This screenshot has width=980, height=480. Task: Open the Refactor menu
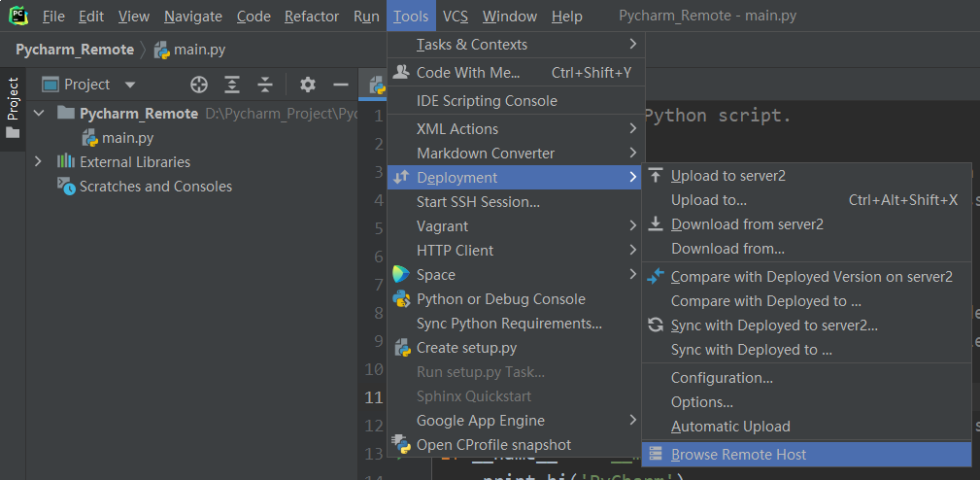(x=312, y=17)
